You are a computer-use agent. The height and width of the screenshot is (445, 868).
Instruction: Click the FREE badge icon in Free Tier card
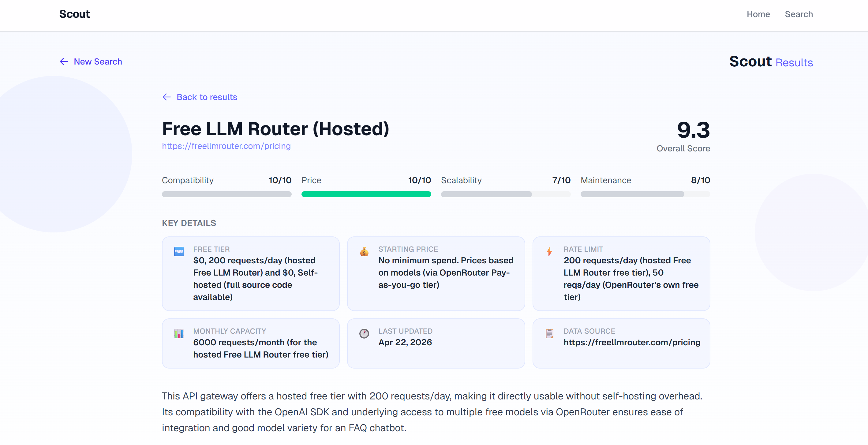click(178, 251)
